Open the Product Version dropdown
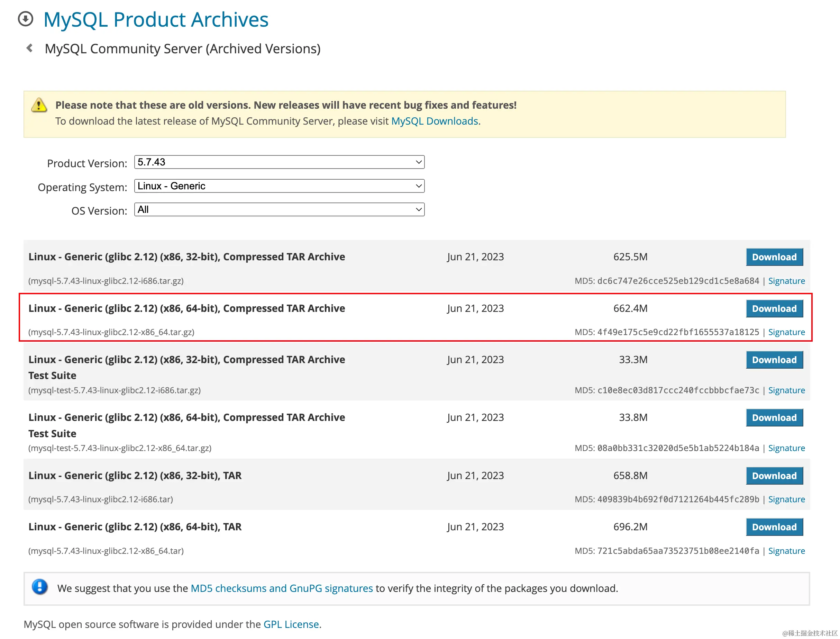The height and width of the screenshot is (639, 840). point(279,162)
